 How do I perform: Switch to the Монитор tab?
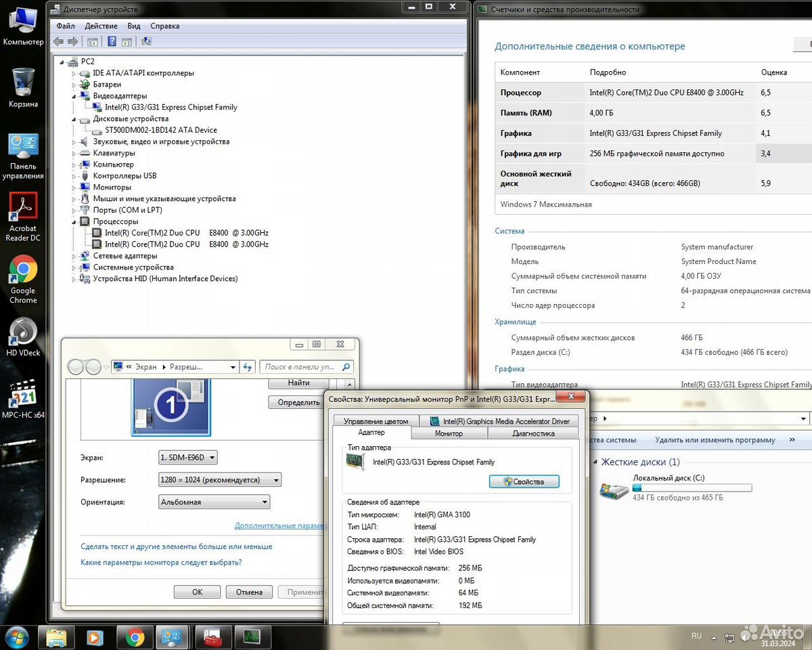(449, 433)
